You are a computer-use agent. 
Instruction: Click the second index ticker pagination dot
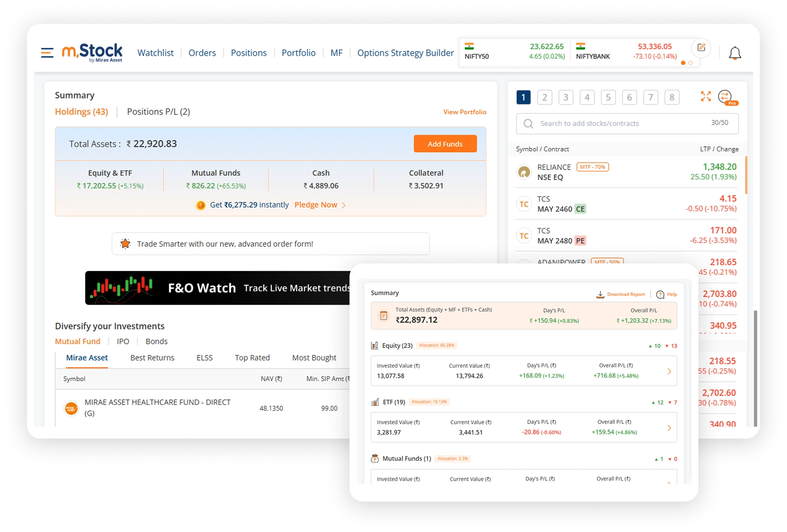coord(690,63)
